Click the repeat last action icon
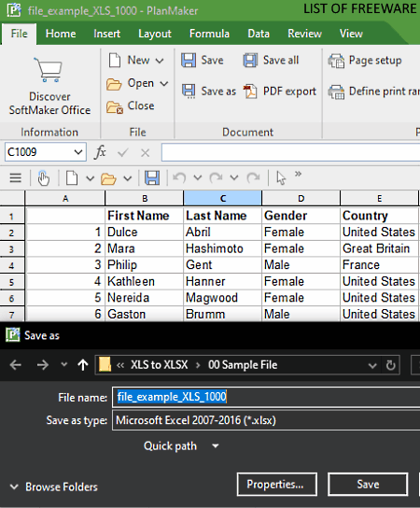Viewport: 420px width, 508px height. 253,177
